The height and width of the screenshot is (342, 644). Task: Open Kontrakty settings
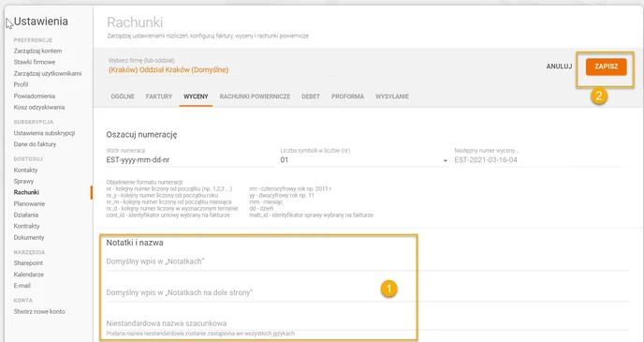click(27, 226)
